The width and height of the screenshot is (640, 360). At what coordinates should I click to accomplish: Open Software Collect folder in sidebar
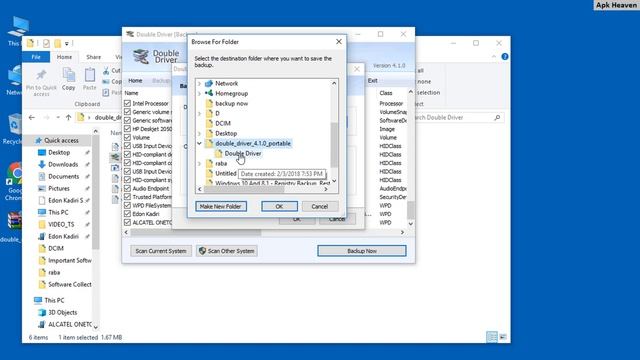pyautogui.click(x=69, y=284)
